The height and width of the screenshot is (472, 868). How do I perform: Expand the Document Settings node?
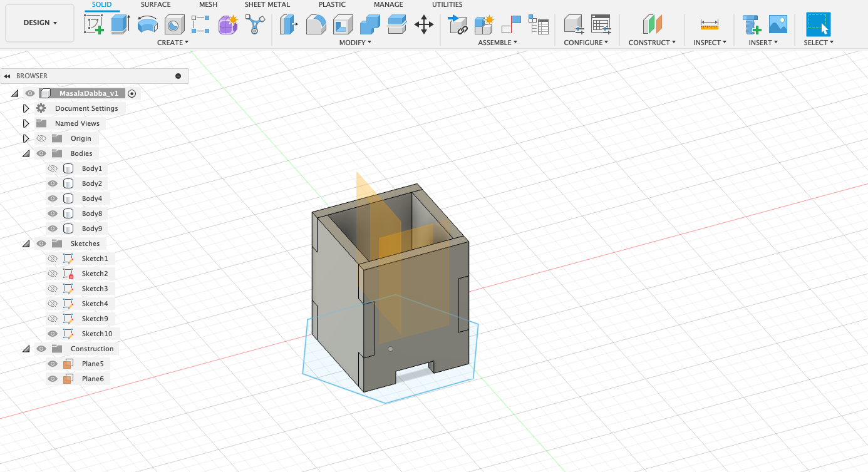point(26,108)
